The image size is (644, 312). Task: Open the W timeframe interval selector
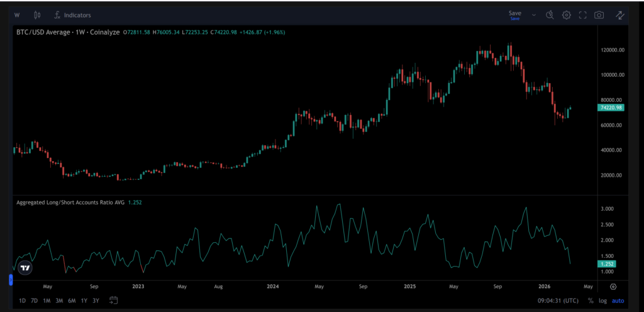coord(16,14)
